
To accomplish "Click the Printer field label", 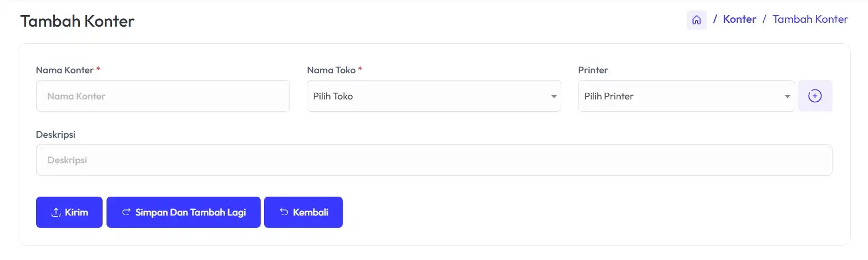I will (x=593, y=70).
